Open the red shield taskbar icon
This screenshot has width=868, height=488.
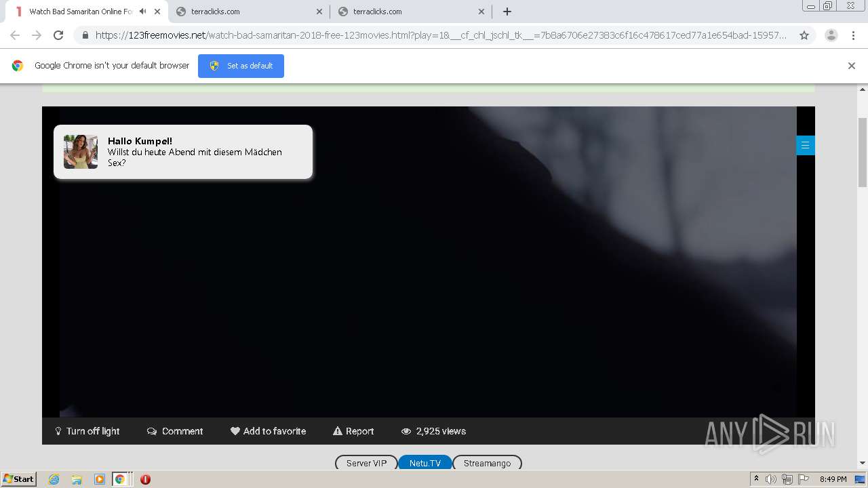tap(145, 479)
